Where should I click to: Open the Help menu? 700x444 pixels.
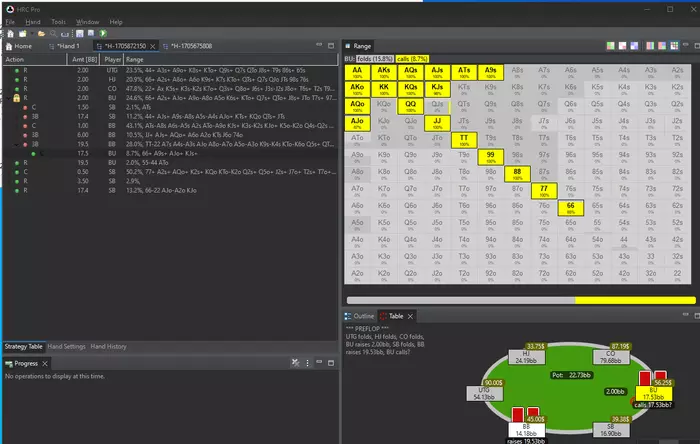(116, 22)
